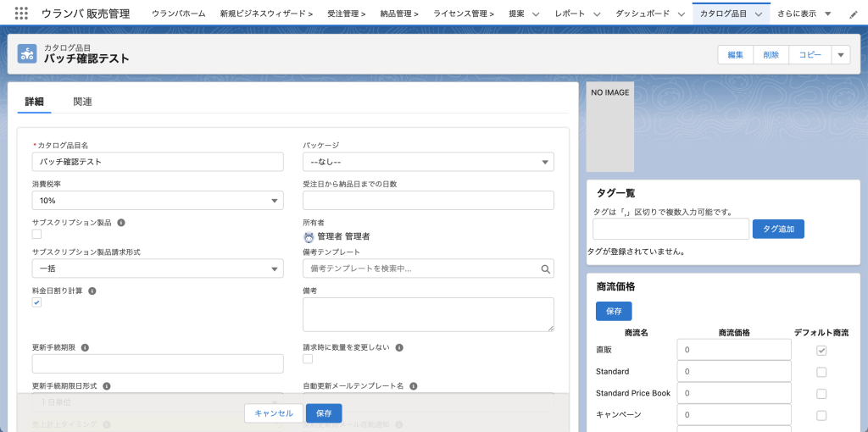Click the pencil edit navigation icon
Image resolution: width=868 pixels, height=432 pixels.
(853, 14)
